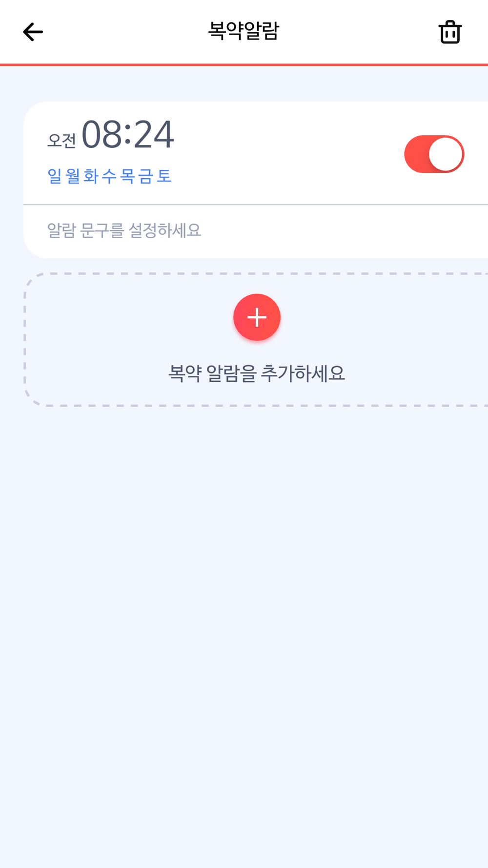Toggle Thursday (목) in alarm repeat days
The width and height of the screenshot is (488, 868).
click(x=127, y=176)
